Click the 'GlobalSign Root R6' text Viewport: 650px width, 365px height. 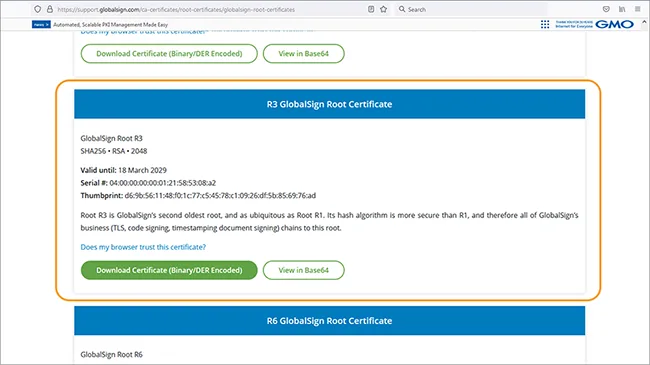point(112,355)
